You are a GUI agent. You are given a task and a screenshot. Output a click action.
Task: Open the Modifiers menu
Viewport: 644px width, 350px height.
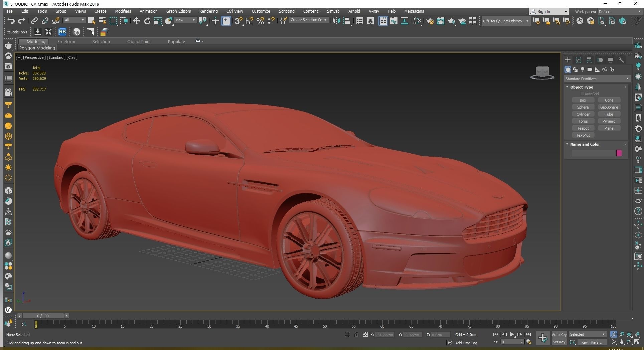point(123,11)
